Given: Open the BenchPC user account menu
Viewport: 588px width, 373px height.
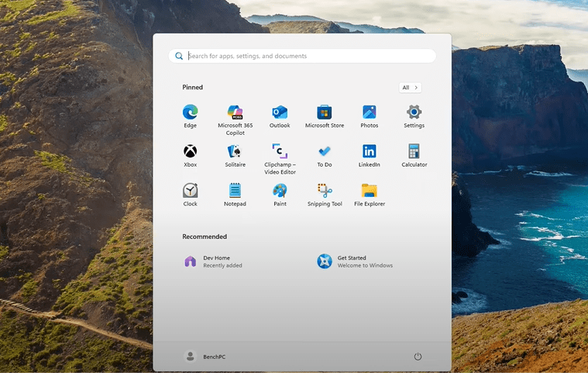Looking at the screenshot, I should [205, 357].
